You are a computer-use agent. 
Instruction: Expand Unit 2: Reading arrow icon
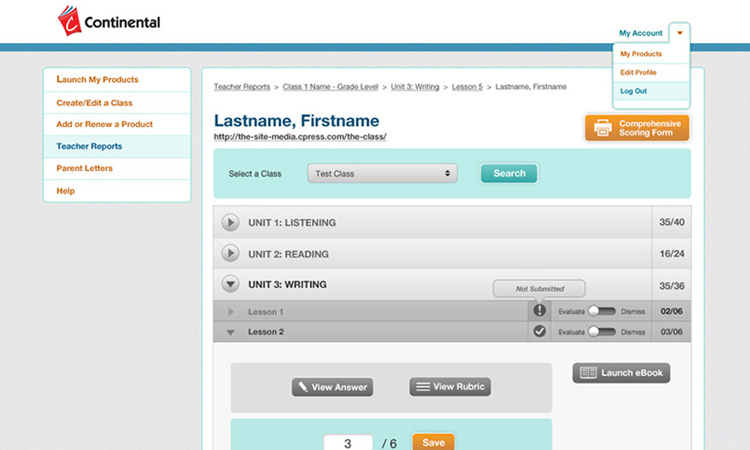pos(230,253)
